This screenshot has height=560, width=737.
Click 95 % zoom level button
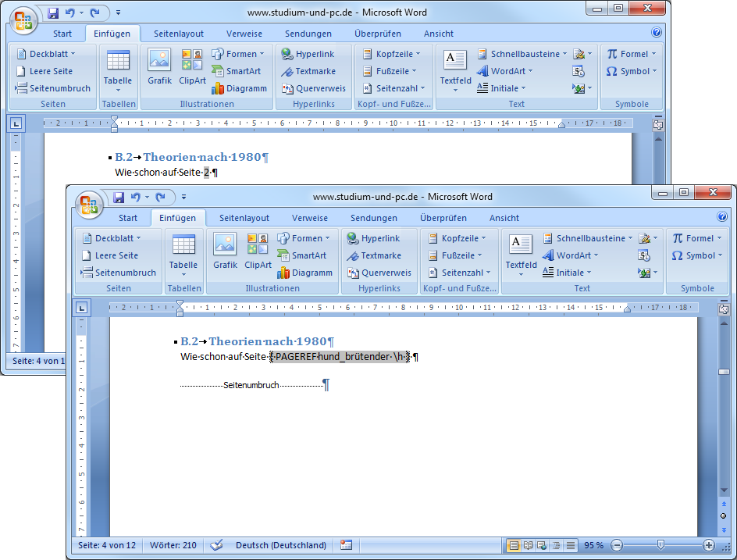593,545
